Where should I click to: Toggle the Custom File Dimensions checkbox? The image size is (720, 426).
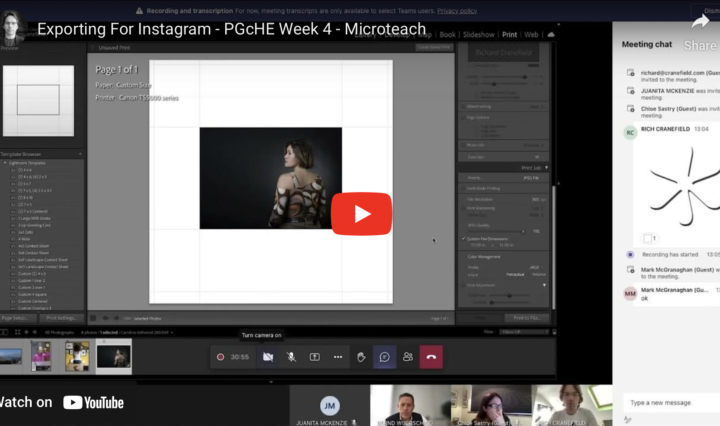point(465,238)
